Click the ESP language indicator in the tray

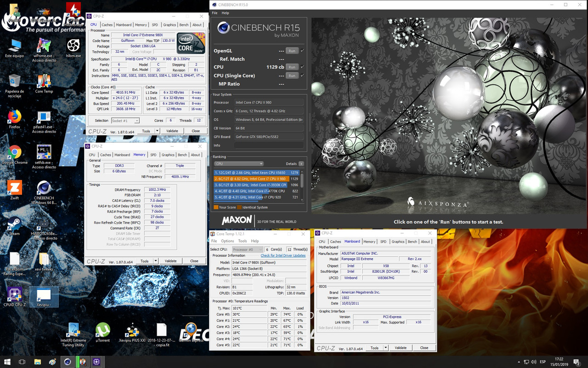click(x=542, y=362)
